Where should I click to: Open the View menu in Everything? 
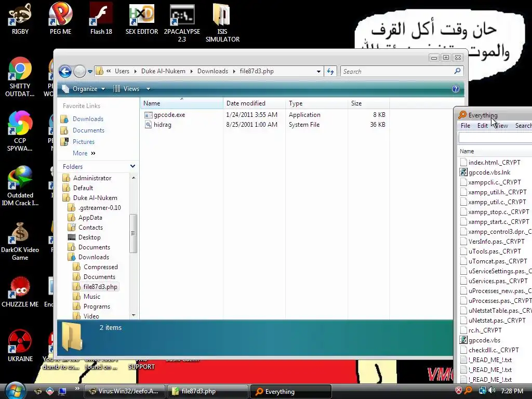501,126
